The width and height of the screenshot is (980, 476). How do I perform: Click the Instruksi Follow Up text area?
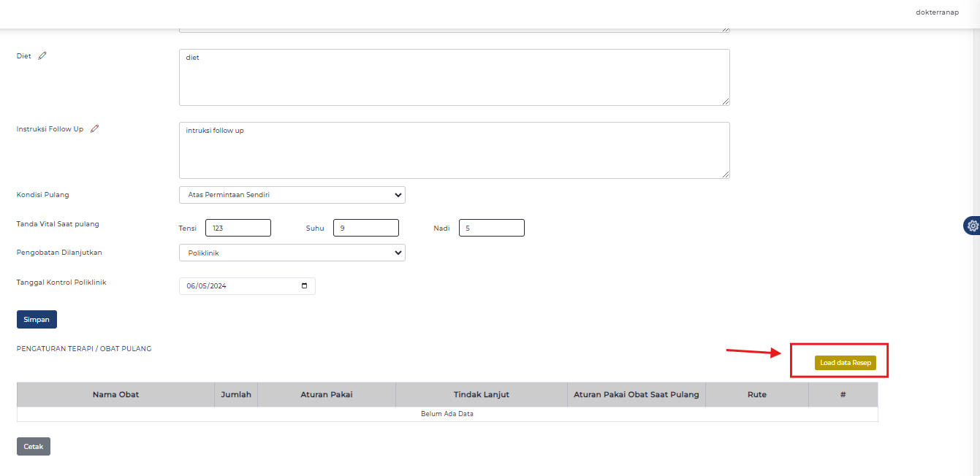453,150
